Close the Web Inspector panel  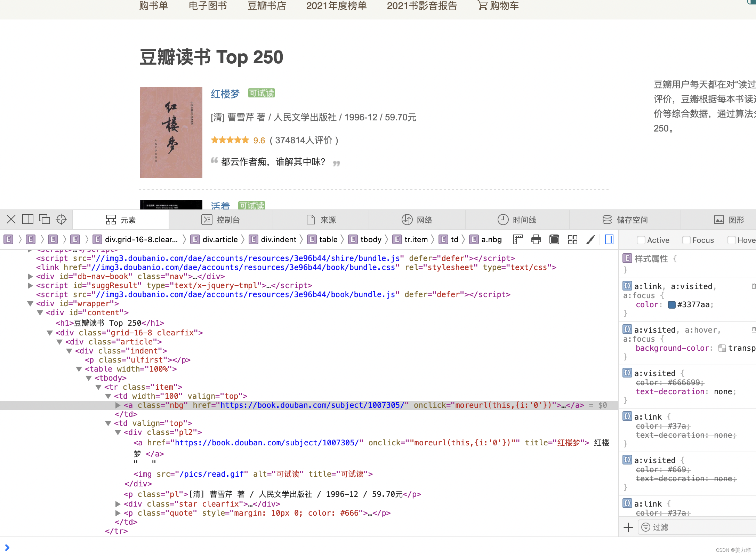point(11,219)
